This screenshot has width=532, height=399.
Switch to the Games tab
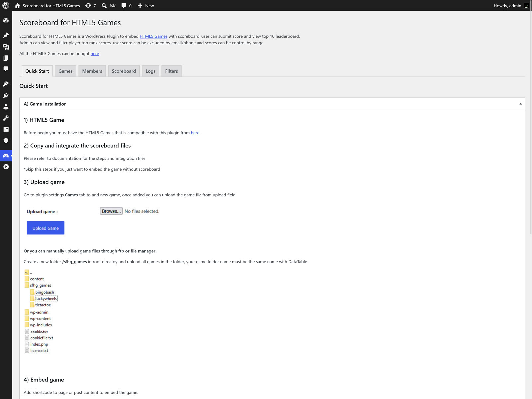[x=66, y=71]
